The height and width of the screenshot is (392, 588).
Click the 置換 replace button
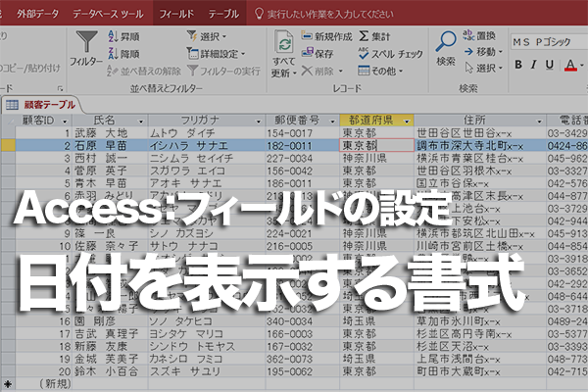[x=479, y=35]
